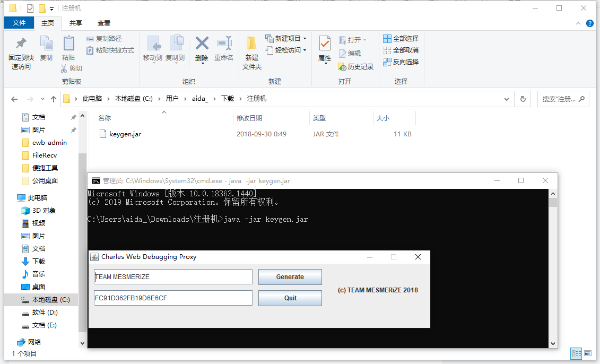
Task: Click the search box 搜索"注册..."
Action: click(563, 99)
